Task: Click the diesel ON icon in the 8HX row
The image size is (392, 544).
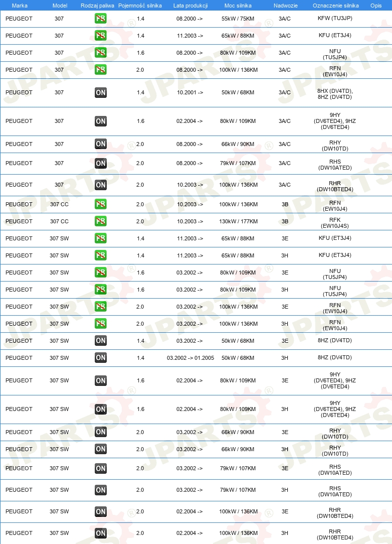Action: pyautogui.click(x=101, y=92)
